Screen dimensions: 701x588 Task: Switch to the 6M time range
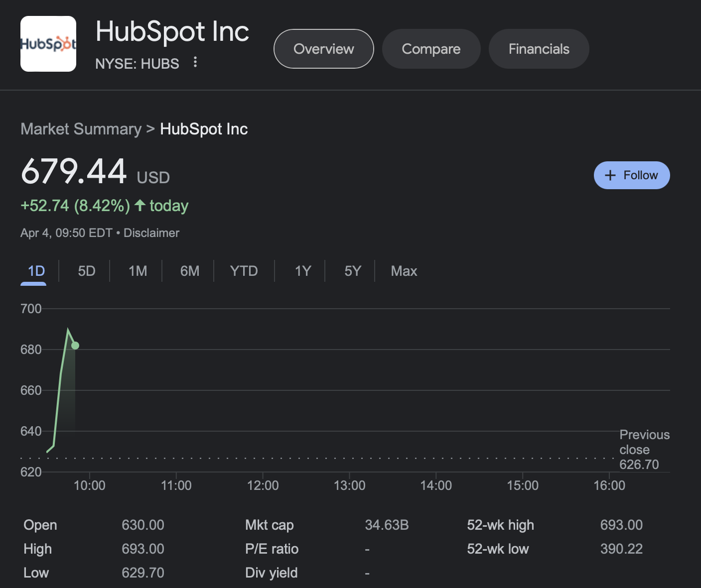tap(190, 271)
